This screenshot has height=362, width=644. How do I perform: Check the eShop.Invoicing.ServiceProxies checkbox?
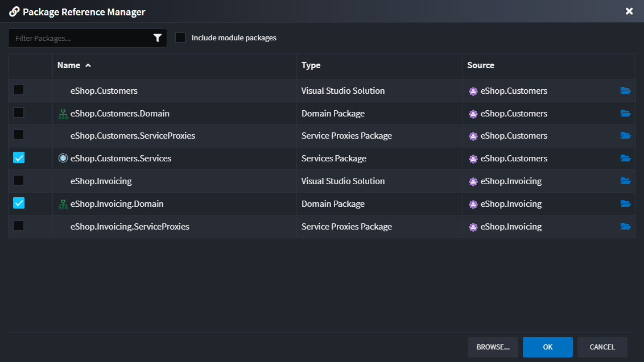[x=18, y=226]
